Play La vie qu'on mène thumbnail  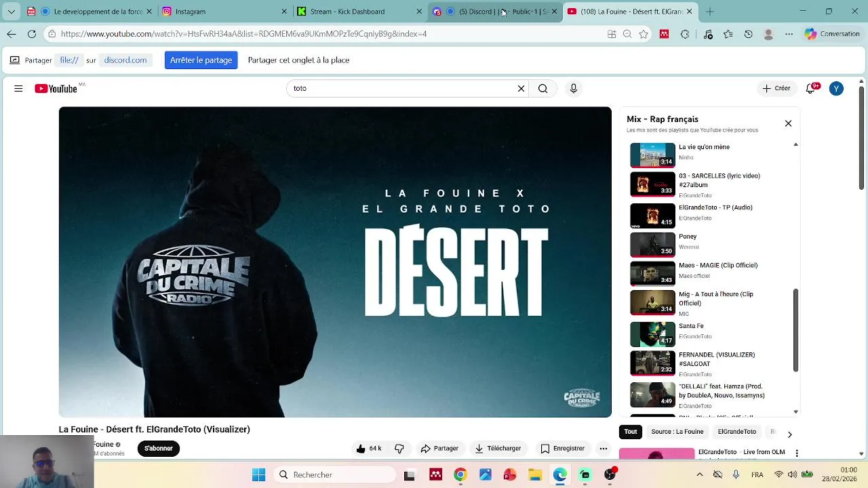pos(652,155)
